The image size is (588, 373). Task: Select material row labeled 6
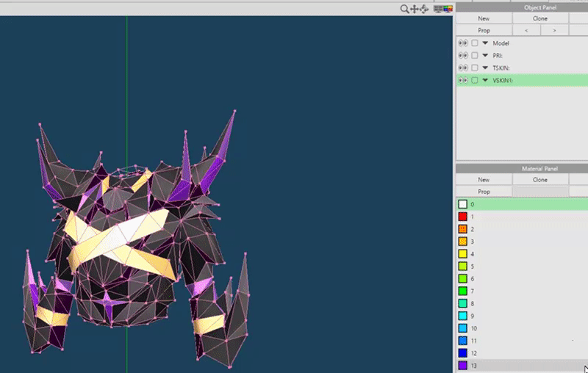pyautogui.click(x=522, y=278)
